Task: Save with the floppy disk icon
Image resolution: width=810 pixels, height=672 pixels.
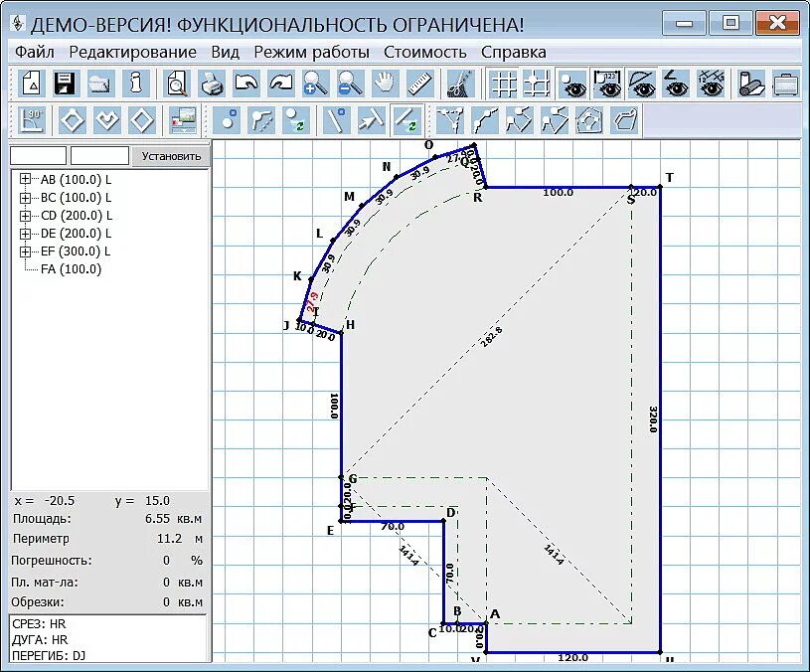Action: click(x=65, y=83)
